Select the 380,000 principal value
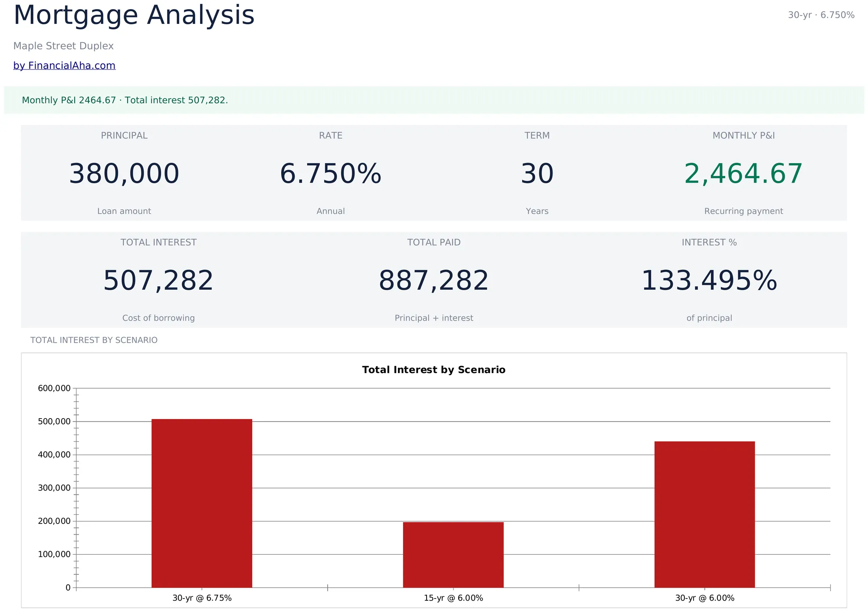This screenshot has width=868, height=612. [x=124, y=173]
